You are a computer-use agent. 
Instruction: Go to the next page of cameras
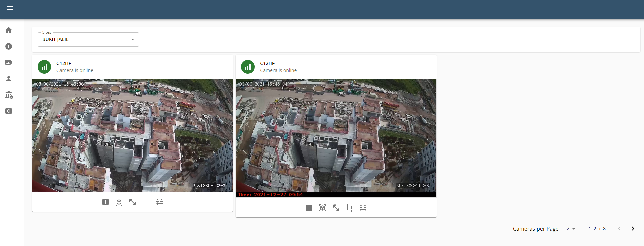(633, 229)
